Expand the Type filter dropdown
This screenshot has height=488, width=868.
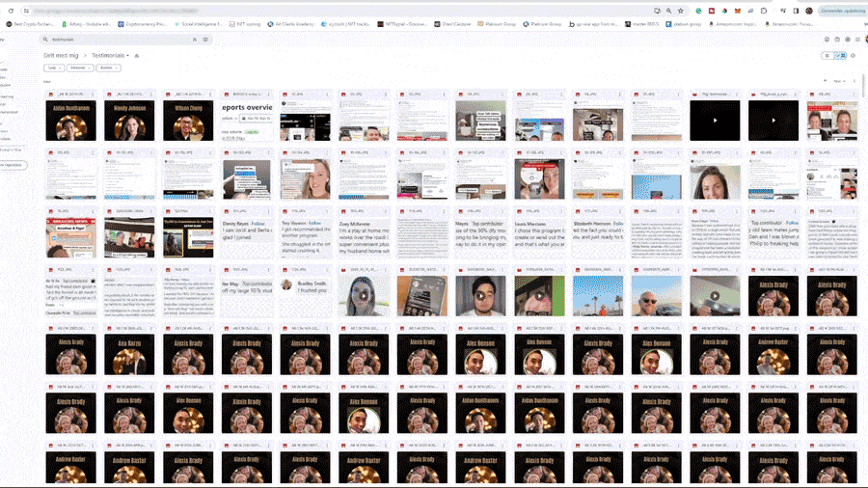[x=53, y=68]
